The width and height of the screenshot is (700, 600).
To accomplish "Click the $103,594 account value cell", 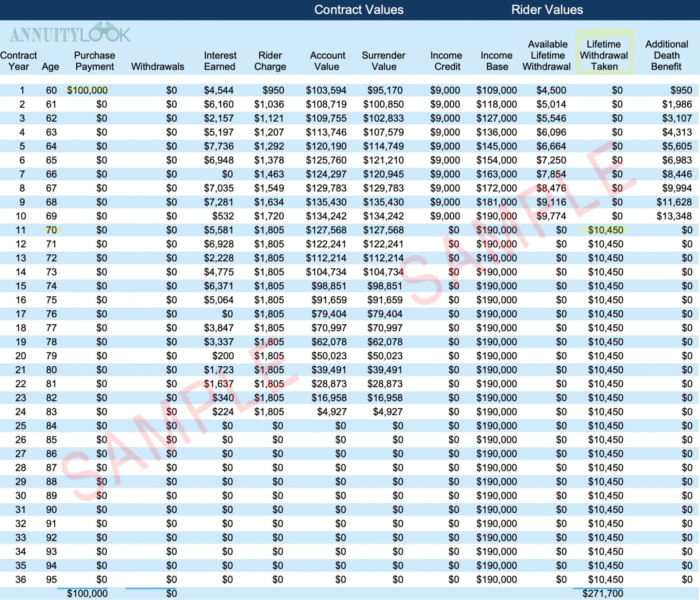I will tap(326, 90).
